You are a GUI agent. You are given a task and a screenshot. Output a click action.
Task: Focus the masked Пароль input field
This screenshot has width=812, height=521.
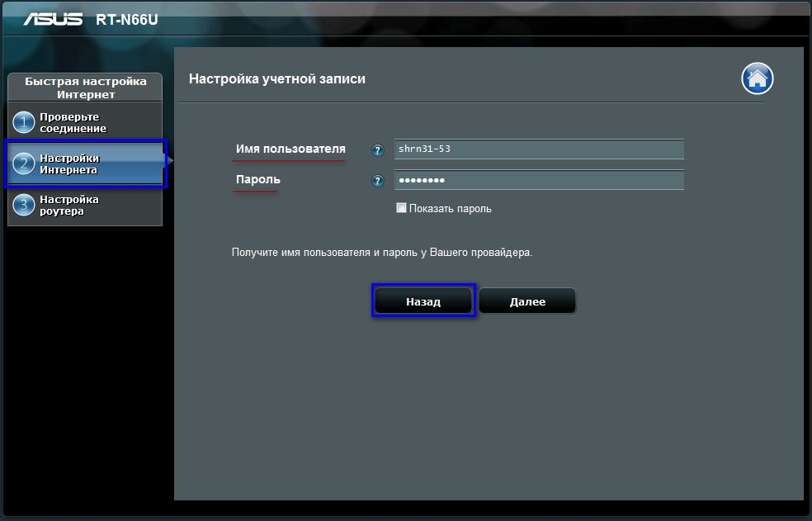(539, 180)
